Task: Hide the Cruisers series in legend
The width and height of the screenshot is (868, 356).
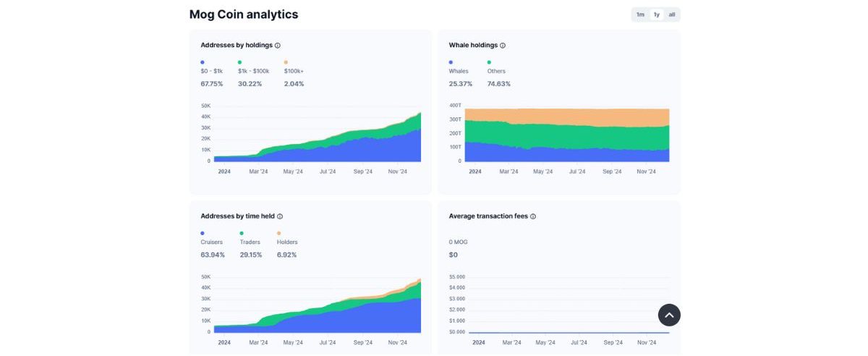Action: pos(212,242)
